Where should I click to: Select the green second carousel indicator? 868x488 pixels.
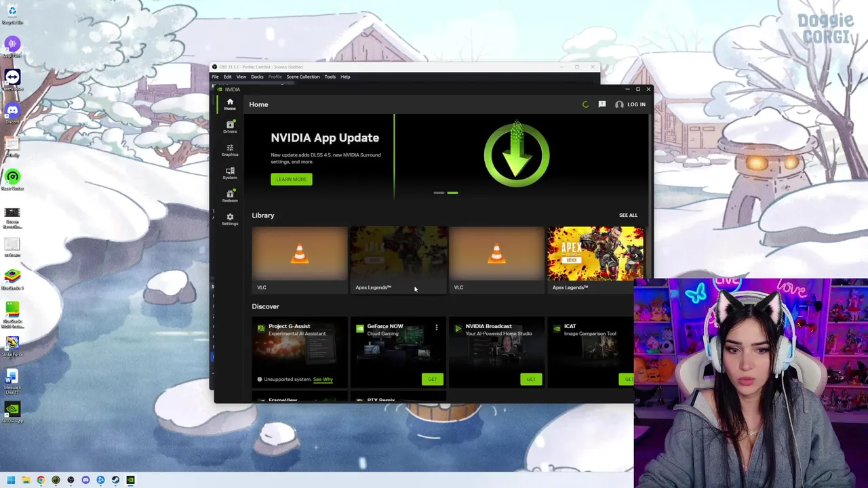click(452, 192)
